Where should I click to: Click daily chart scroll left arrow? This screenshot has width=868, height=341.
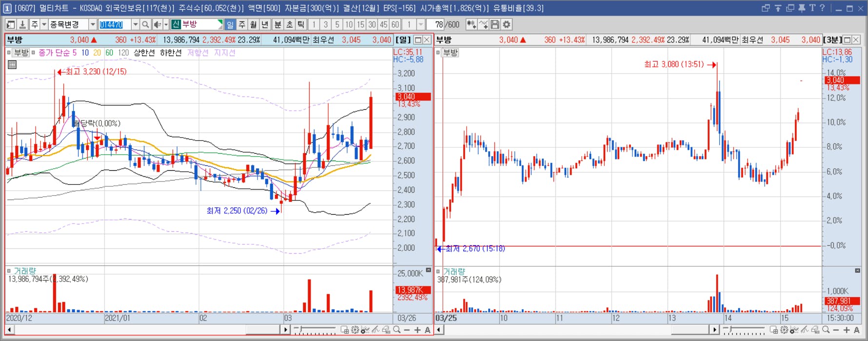[x=10, y=330]
